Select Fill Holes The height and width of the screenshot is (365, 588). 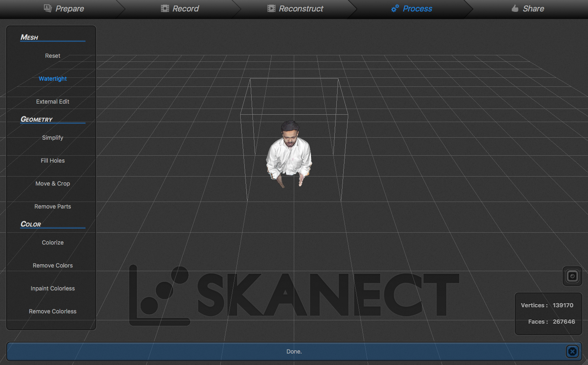pyautogui.click(x=53, y=161)
